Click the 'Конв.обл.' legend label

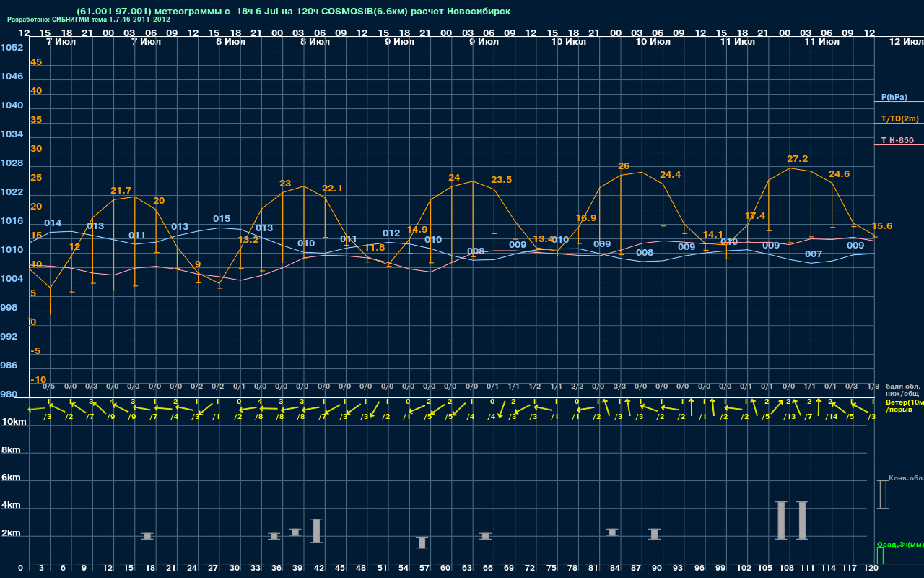[906, 478]
